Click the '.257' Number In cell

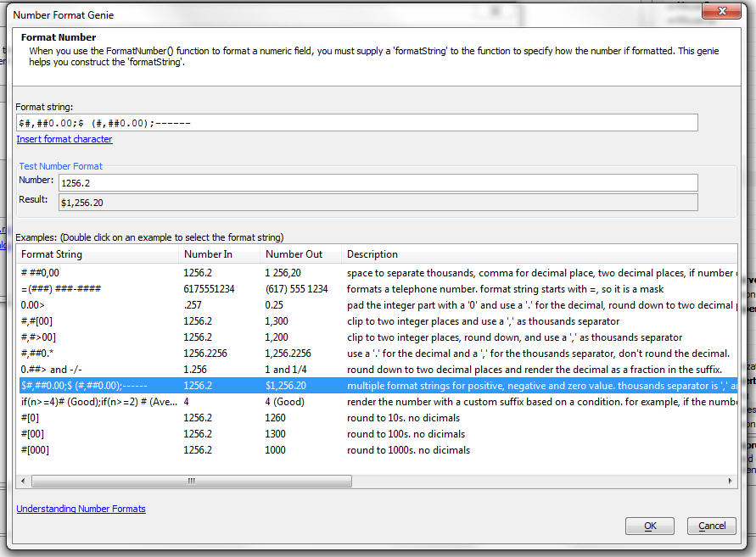pyautogui.click(x=193, y=305)
